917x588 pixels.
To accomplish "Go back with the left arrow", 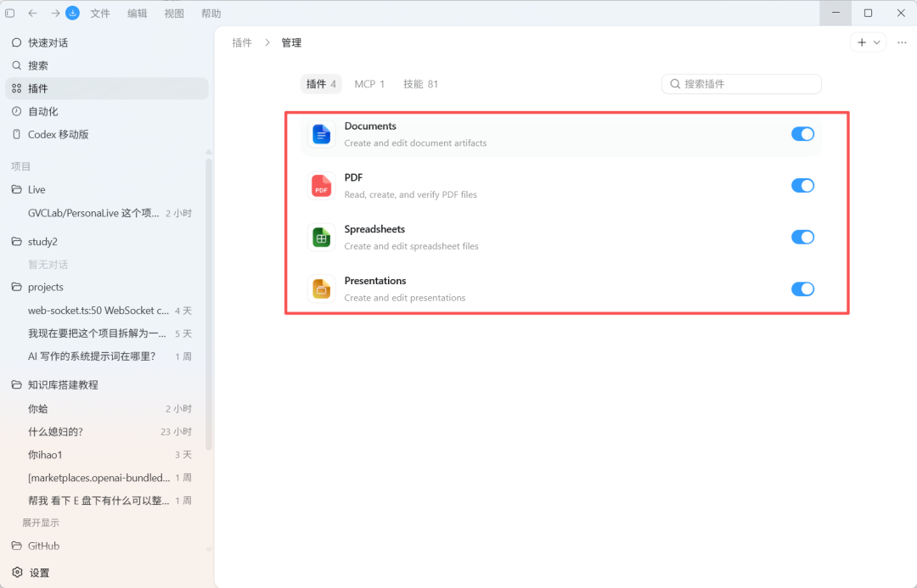I will pyautogui.click(x=32, y=13).
